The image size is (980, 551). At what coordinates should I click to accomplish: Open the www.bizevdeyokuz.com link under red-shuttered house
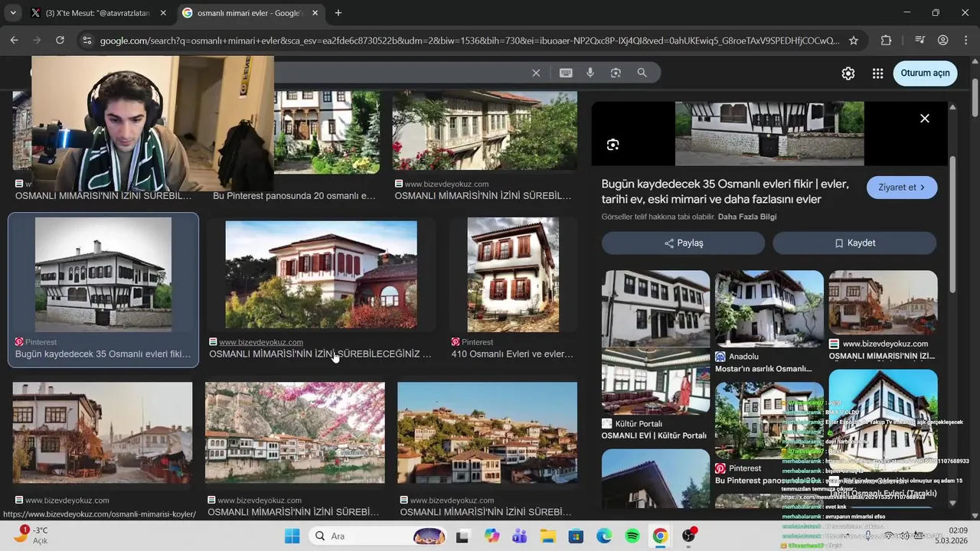coord(261,342)
